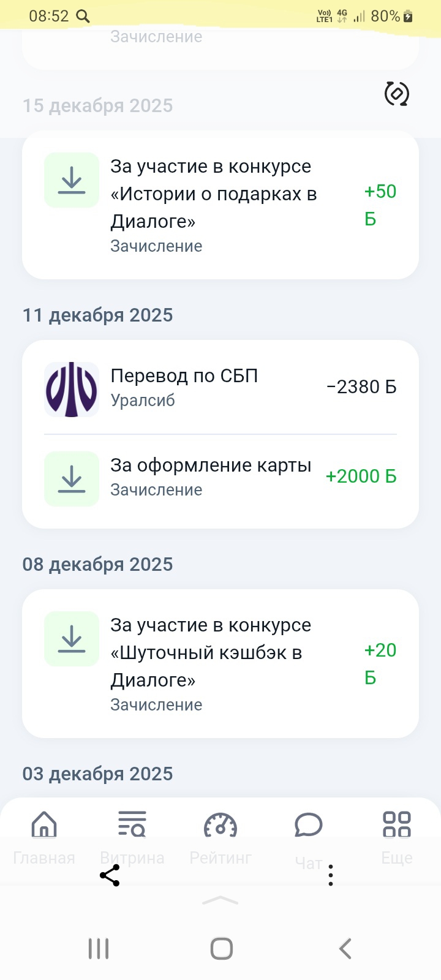Tap download icon beside «За оформление карты»

click(x=72, y=479)
